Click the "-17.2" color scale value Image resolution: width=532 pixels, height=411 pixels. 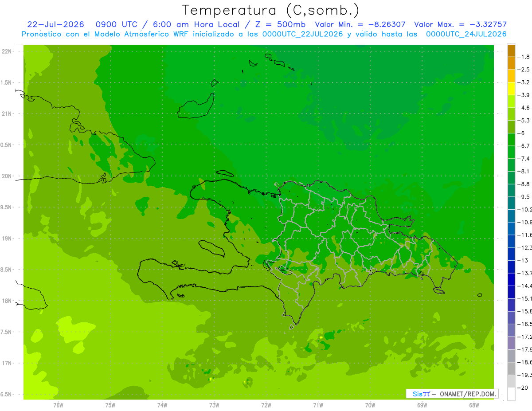tap(524, 337)
